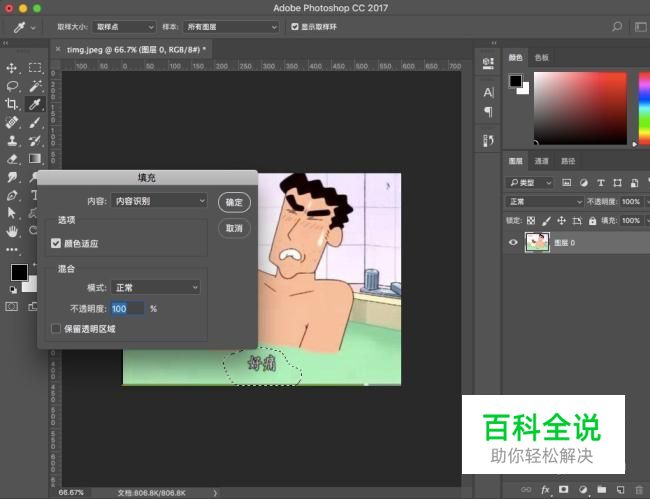Screen dimensions: 650x499
Task: Open the 模式 正常 dropdown in Fill dialog
Action: [155, 287]
